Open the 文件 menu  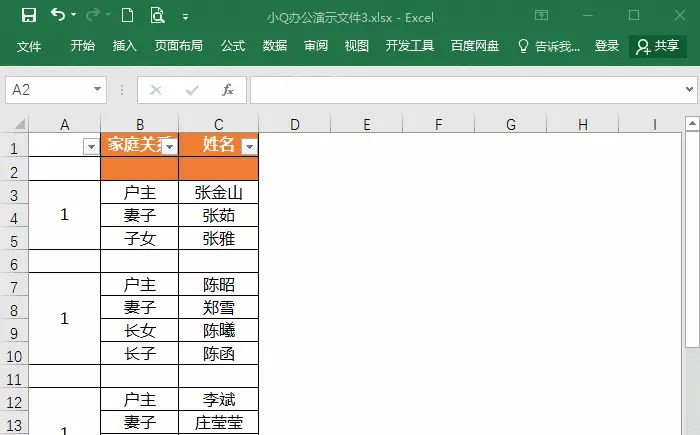(29, 46)
